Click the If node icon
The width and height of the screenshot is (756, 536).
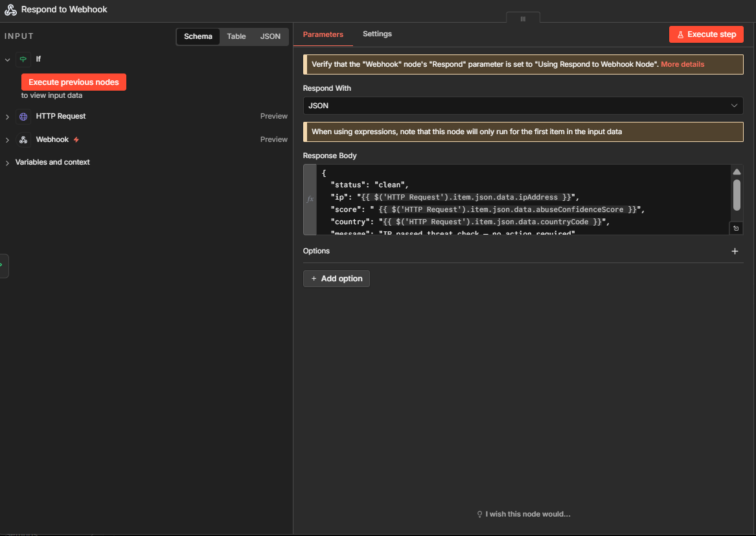[23, 59]
